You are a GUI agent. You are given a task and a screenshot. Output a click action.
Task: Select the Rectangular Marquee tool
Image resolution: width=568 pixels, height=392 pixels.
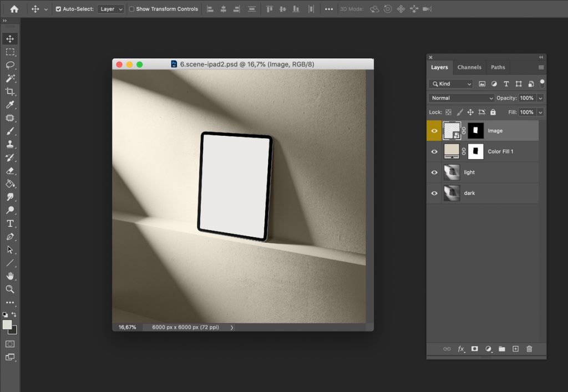[x=10, y=52]
